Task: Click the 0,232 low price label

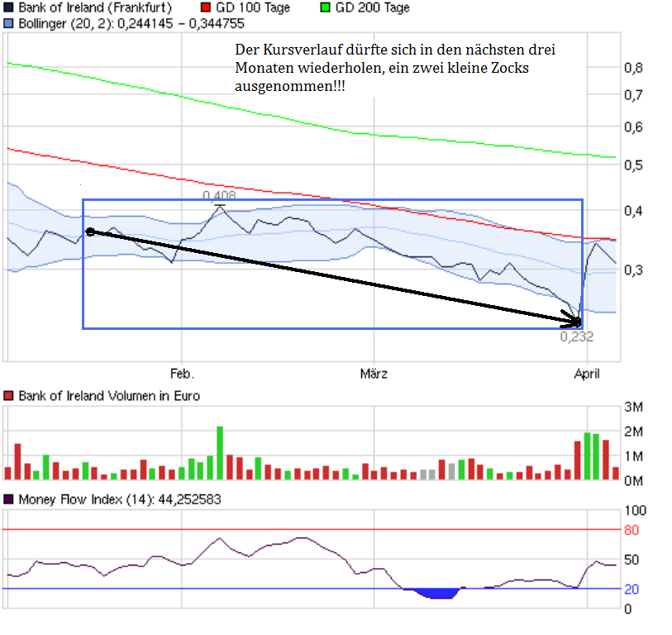Action: pos(577,337)
